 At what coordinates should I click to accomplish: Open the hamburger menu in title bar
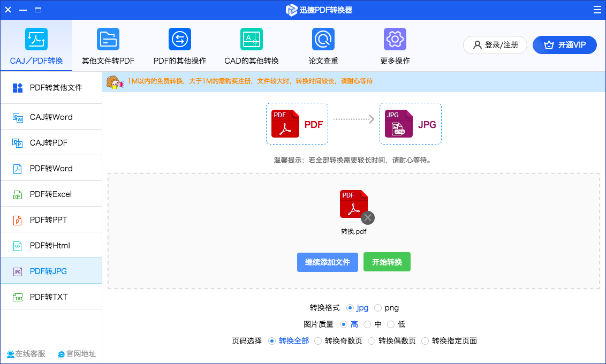597,10
